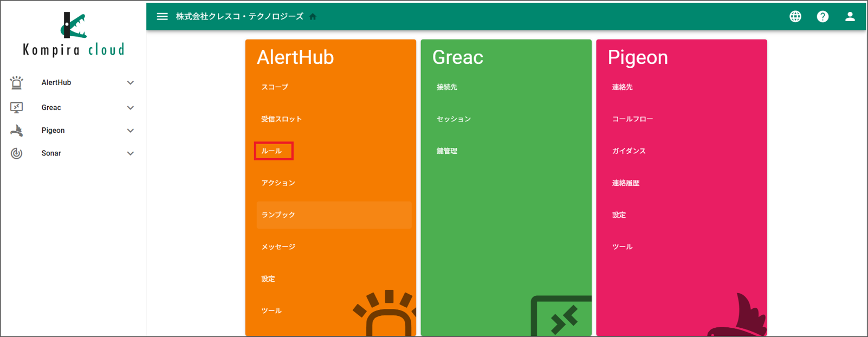Click the company name 株式会社クレスコ・テクノロジーズ
The width and height of the screenshot is (868, 337).
click(239, 17)
